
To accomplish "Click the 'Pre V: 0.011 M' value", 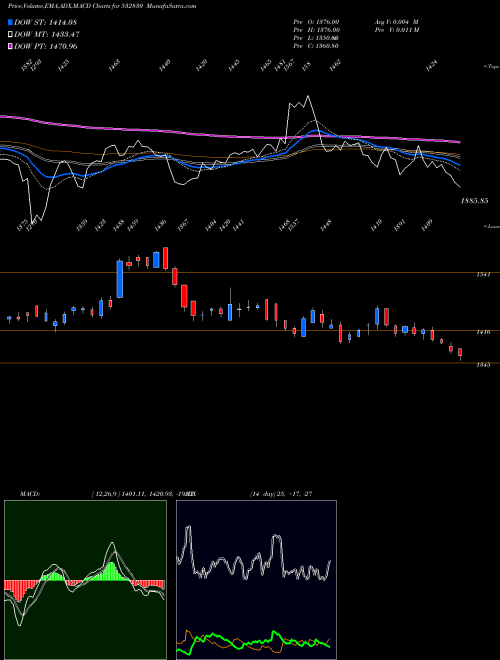I will tap(396, 30).
